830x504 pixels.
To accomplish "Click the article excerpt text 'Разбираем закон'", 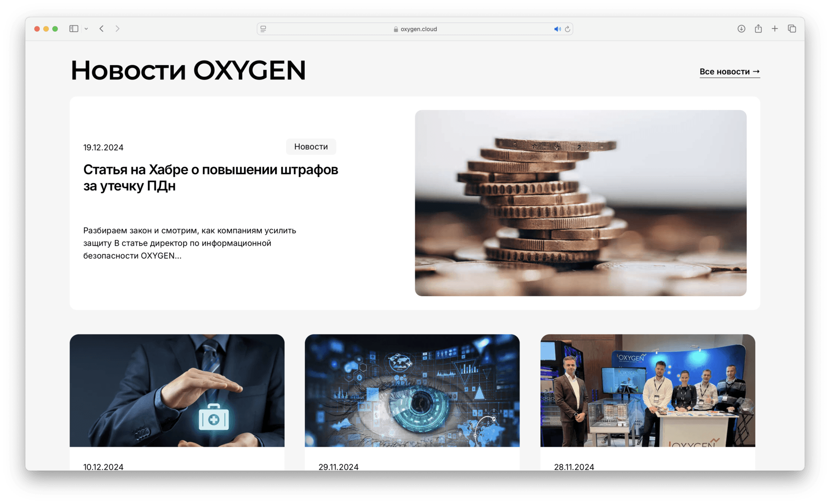I will point(189,243).
